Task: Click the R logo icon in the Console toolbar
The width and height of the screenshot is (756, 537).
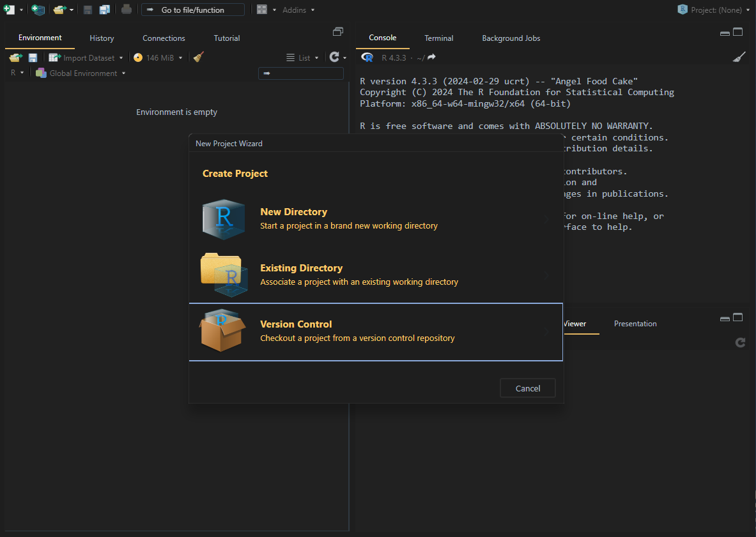Action: (367, 57)
